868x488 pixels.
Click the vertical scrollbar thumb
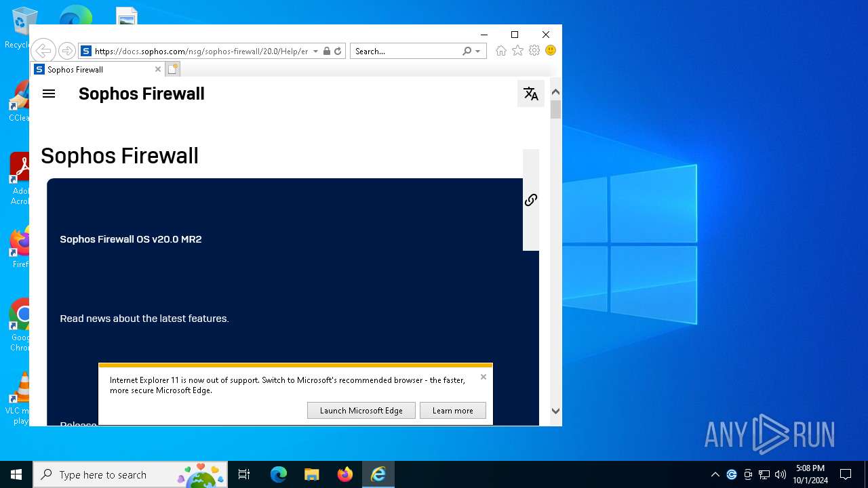tap(556, 109)
